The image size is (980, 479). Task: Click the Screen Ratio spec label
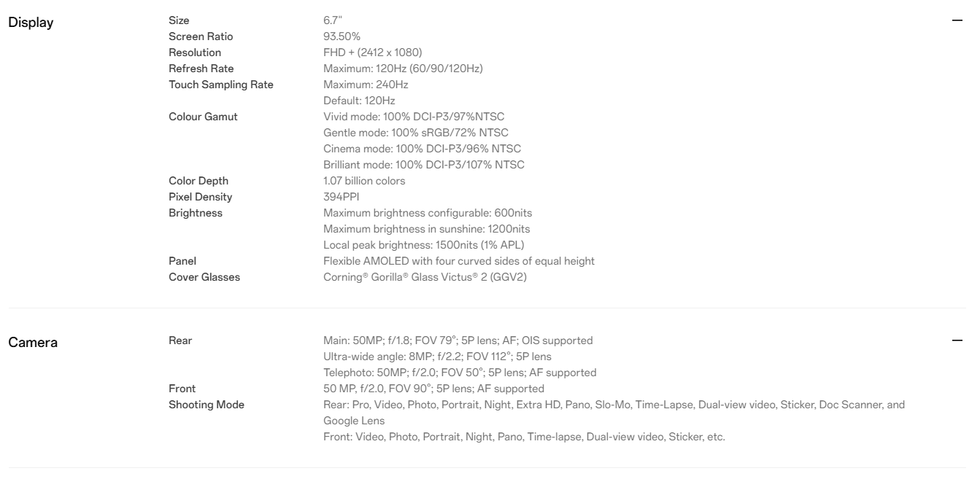point(201,36)
